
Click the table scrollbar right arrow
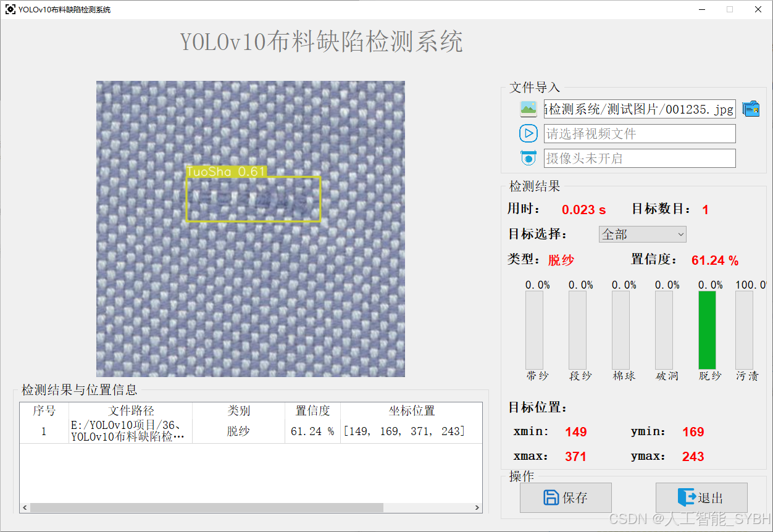tap(477, 507)
